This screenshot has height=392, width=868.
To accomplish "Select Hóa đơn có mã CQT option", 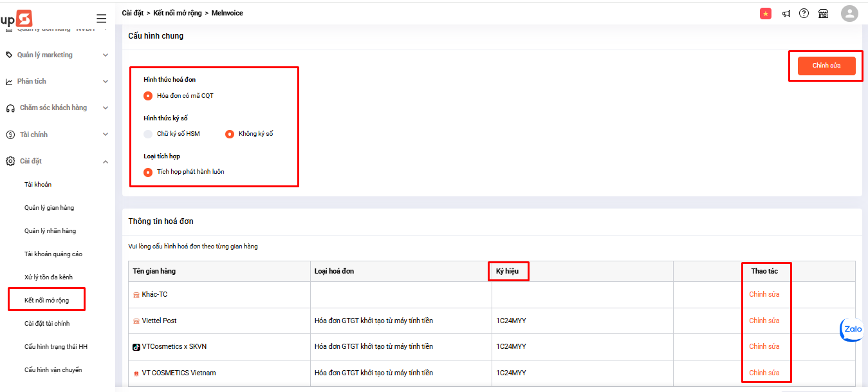I will click(148, 96).
